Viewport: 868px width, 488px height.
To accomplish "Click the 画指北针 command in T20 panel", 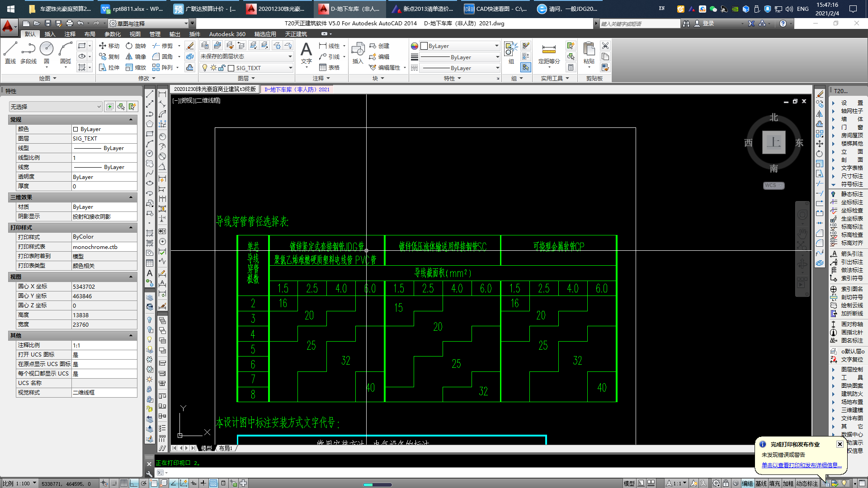I will pyautogui.click(x=847, y=333).
